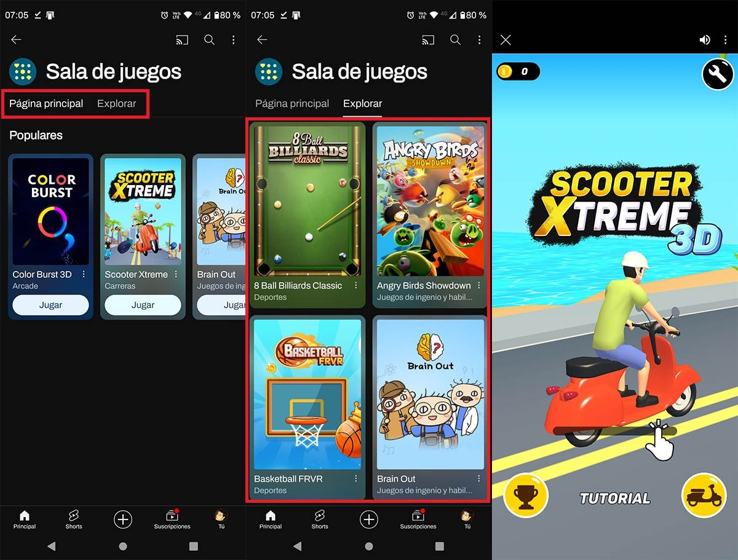Open trophy leaderboard button in game
This screenshot has height=560, width=738.
[x=525, y=495]
